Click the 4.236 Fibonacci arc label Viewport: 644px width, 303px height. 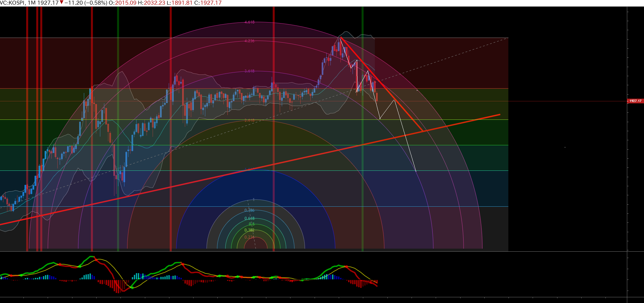pyautogui.click(x=249, y=41)
